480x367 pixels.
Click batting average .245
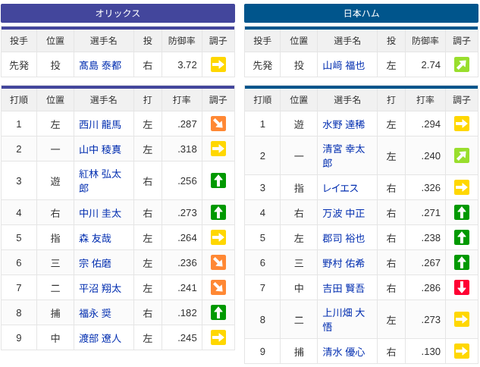[x=187, y=338]
